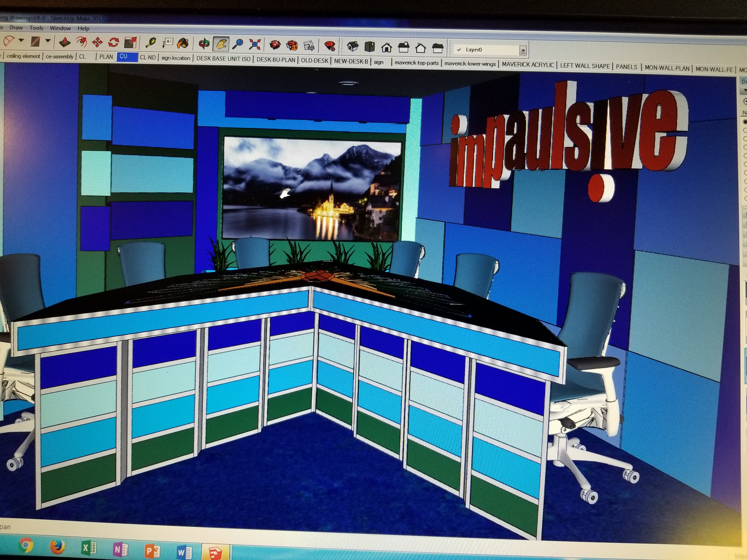Select the Rectangle shape tool
The height and width of the screenshot is (560, 747).
(x=35, y=41)
